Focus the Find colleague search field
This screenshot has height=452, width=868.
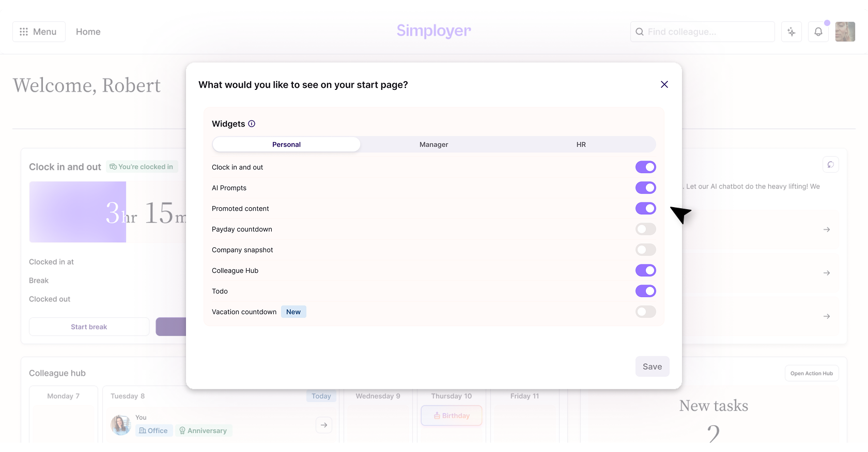coord(702,32)
